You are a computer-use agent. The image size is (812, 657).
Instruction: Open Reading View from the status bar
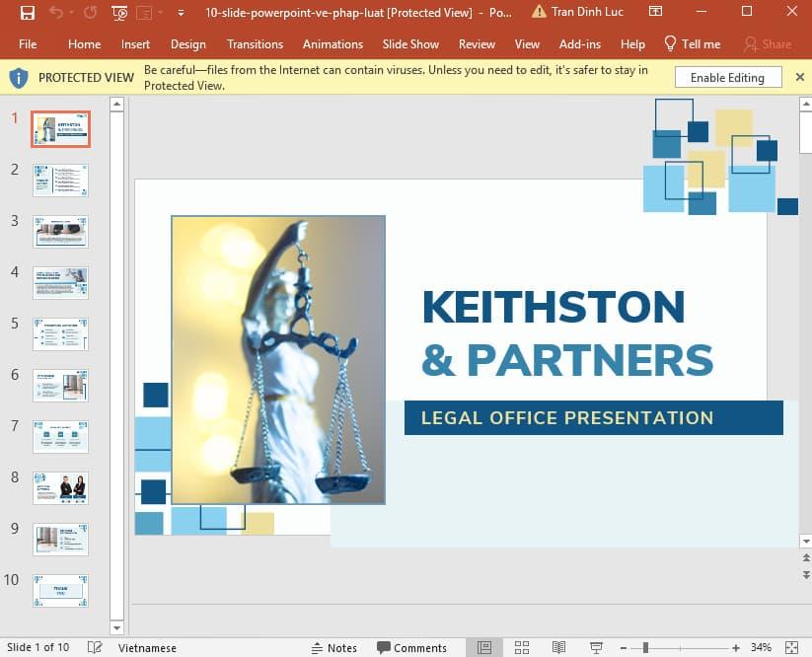(558, 647)
